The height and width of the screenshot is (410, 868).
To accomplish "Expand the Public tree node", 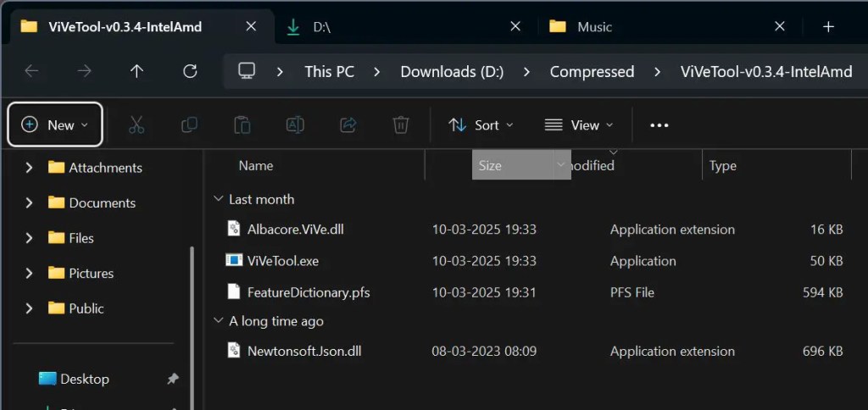I will [29, 308].
